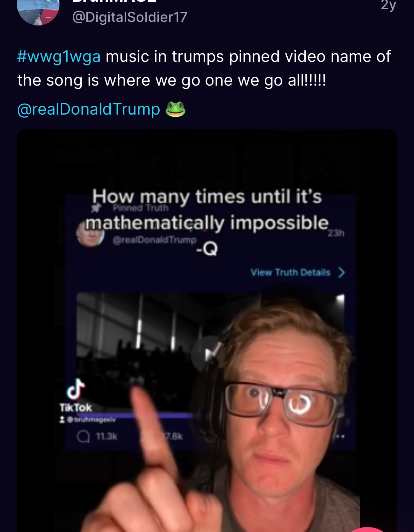This screenshot has width=414, height=532.
Task: Play the embedded video with center play button
Action: (x=208, y=354)
